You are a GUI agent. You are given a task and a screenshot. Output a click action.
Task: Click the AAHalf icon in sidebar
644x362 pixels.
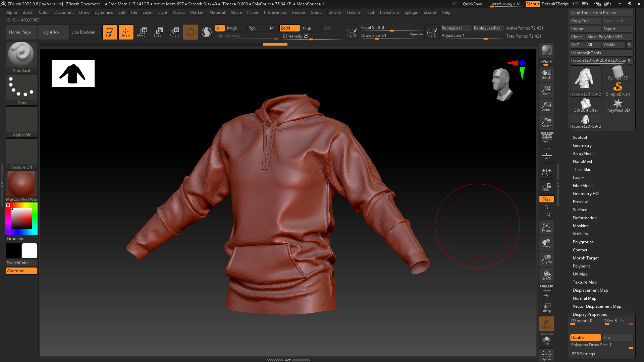pyautogui.click(x=546, y=122)
